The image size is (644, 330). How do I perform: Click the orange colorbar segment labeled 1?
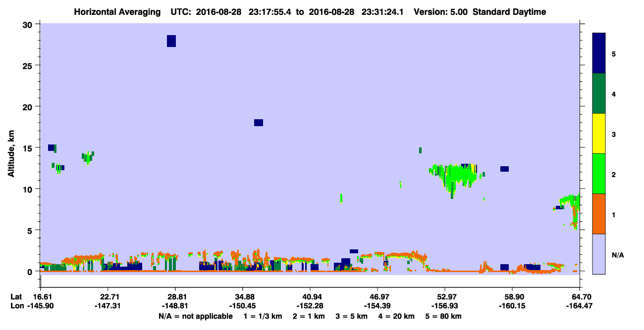tap(599, 214)
